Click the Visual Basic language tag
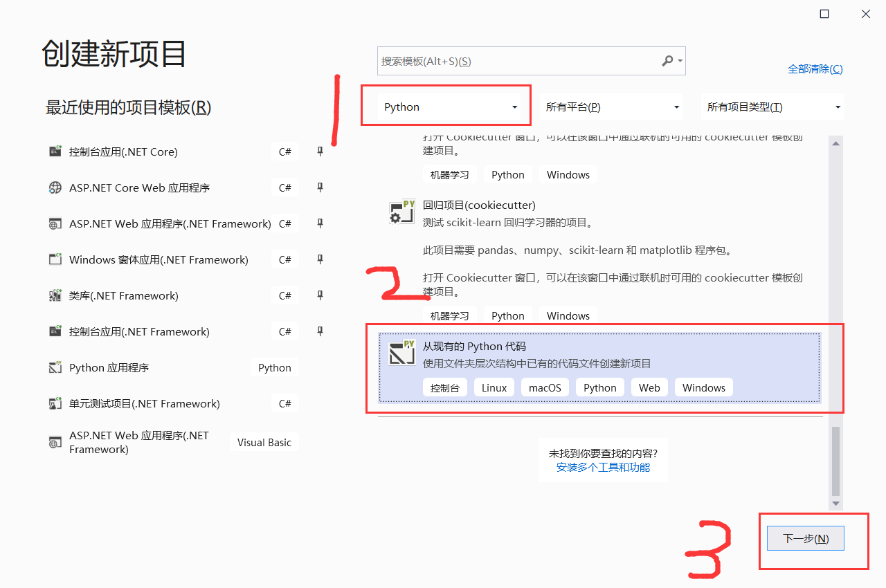Image resolution: width=886 pixels, height=588 pixels. pos(264,443)
